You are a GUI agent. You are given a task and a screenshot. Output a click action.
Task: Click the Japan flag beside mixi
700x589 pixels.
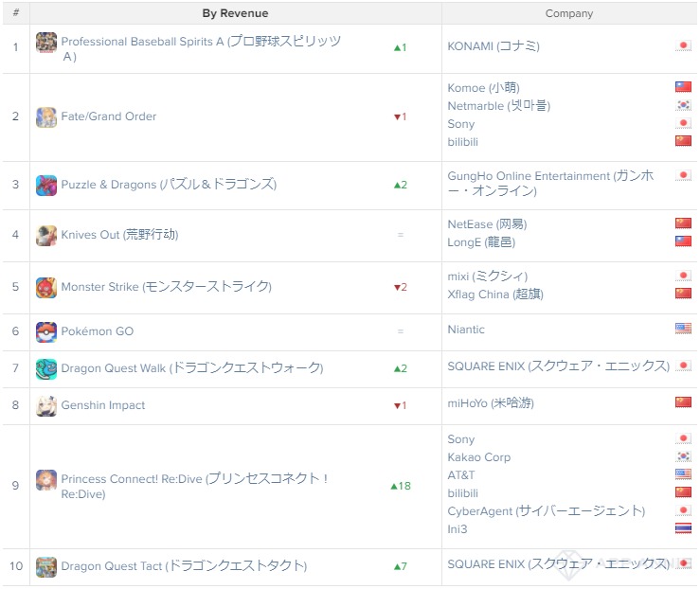683,275
